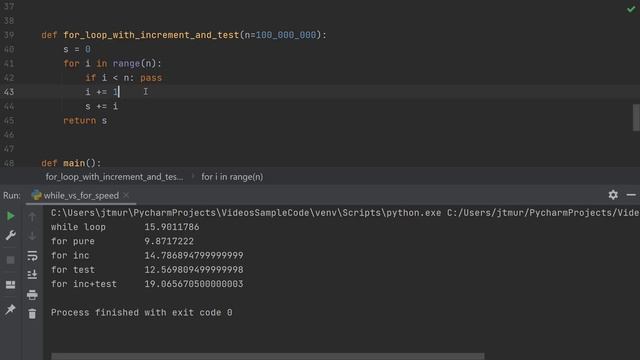Click 's = 0' assignment line
640x360 pixels.
tap(77, 49)
